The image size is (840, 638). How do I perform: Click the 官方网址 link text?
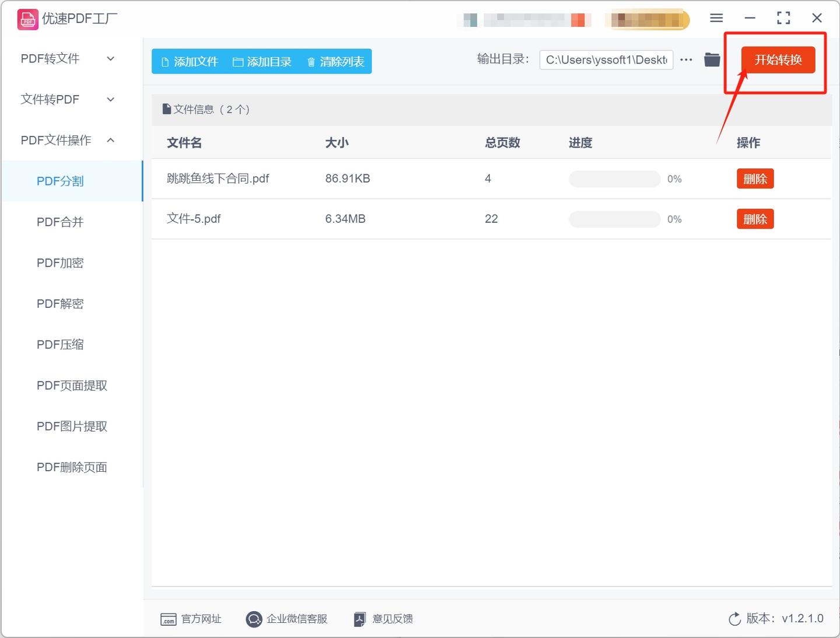201,619
